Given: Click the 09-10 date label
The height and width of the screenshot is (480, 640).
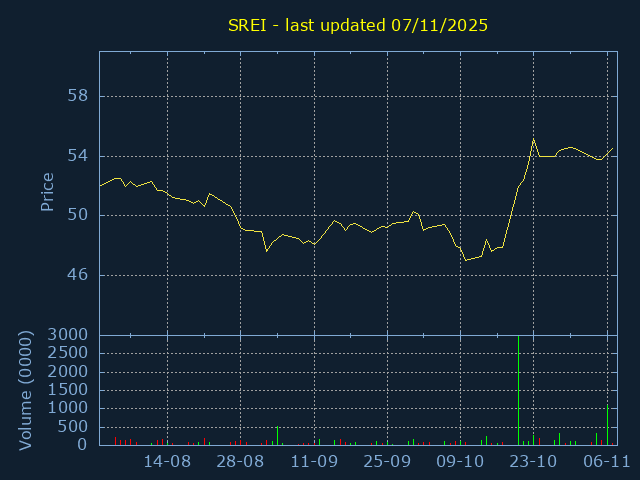Looking at the screenshot, I should 460,462.
